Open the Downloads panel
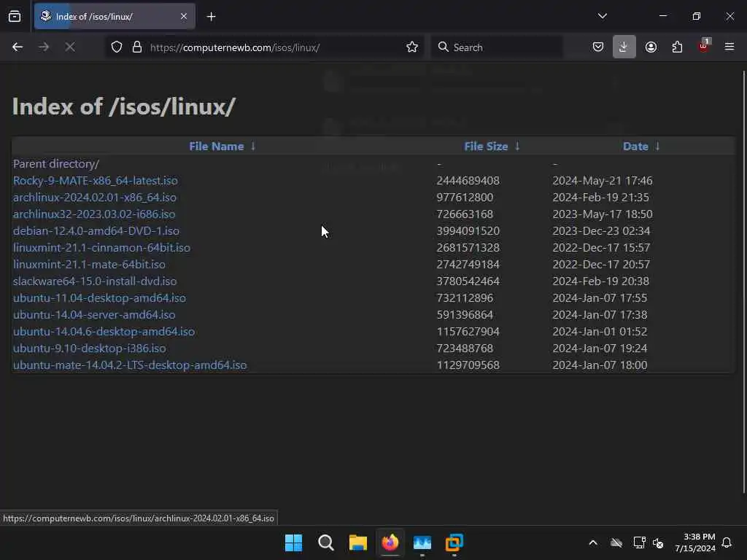Image resolution: width=747 pixels, height=560 pixels. (x=624, y=47)
